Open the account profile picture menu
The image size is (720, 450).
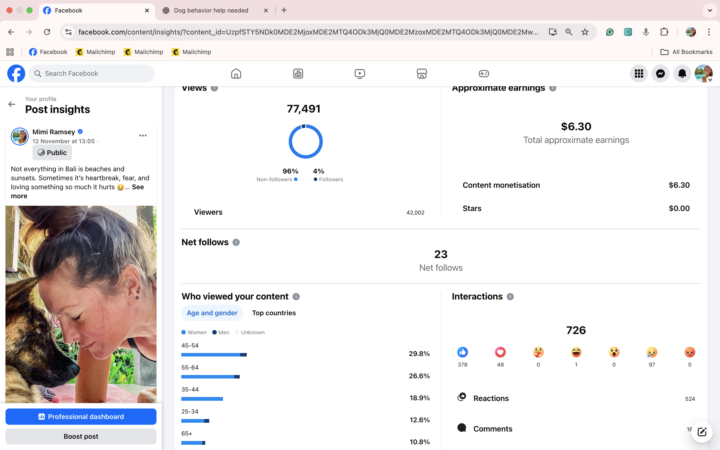[x=704, y=73]
